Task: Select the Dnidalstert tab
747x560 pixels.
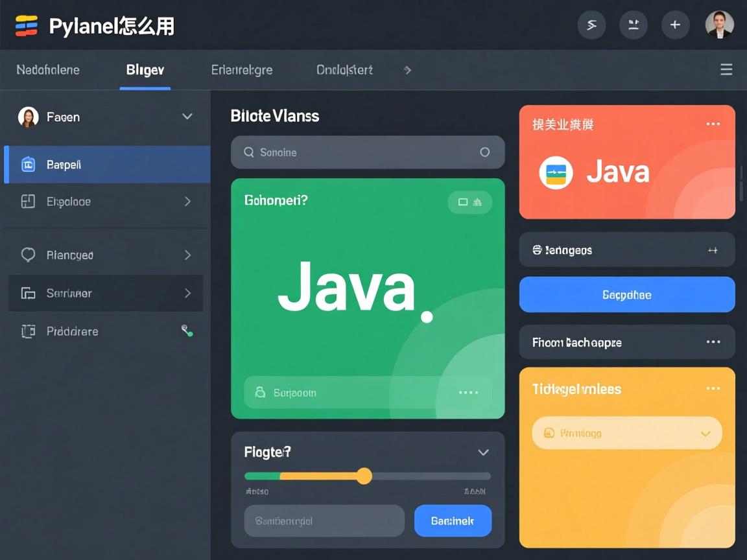Action: [344, 69]
